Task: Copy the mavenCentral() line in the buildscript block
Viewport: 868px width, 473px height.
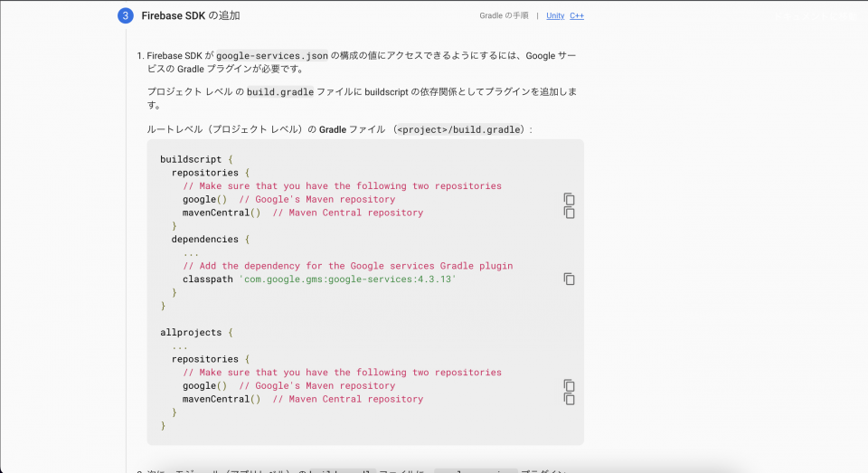Action: tap(569, 213)
